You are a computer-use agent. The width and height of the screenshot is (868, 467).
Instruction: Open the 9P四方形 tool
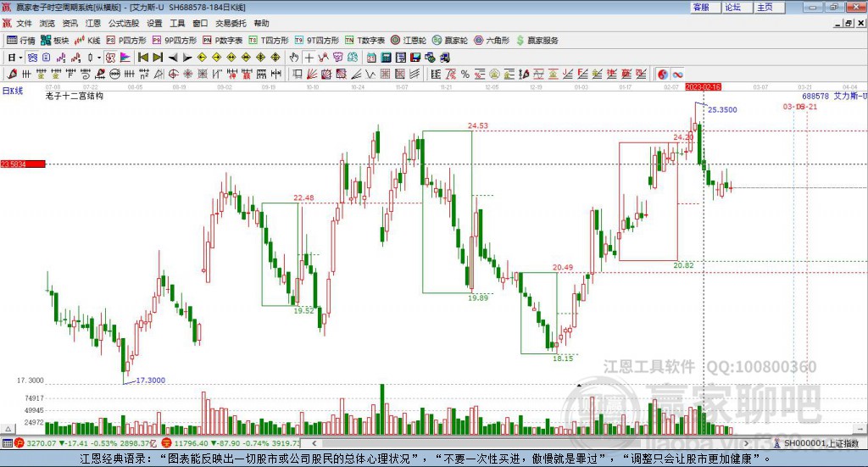[x=175, y=41]
